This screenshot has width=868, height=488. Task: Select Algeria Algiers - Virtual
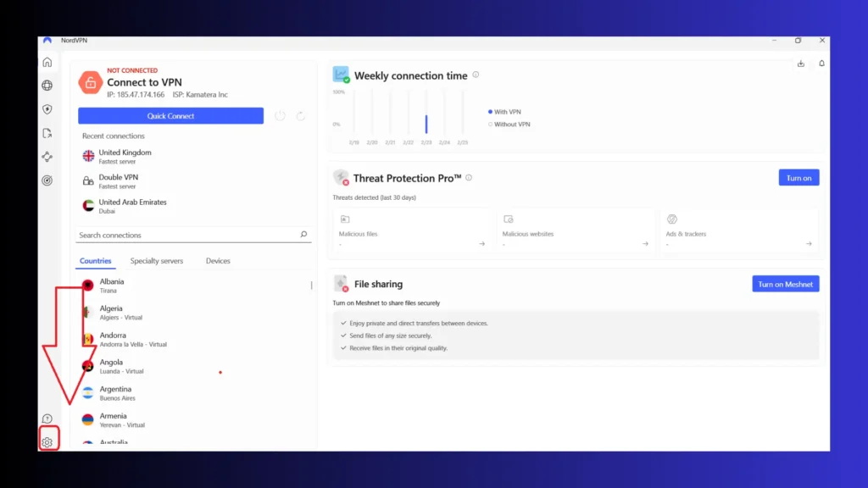click(x=194, y=312)
